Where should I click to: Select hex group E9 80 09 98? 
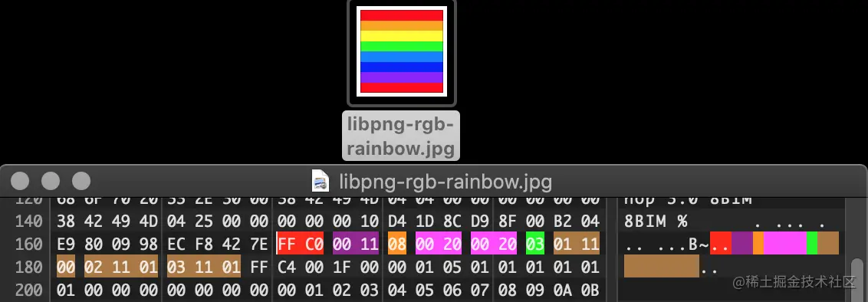[107, 244]
